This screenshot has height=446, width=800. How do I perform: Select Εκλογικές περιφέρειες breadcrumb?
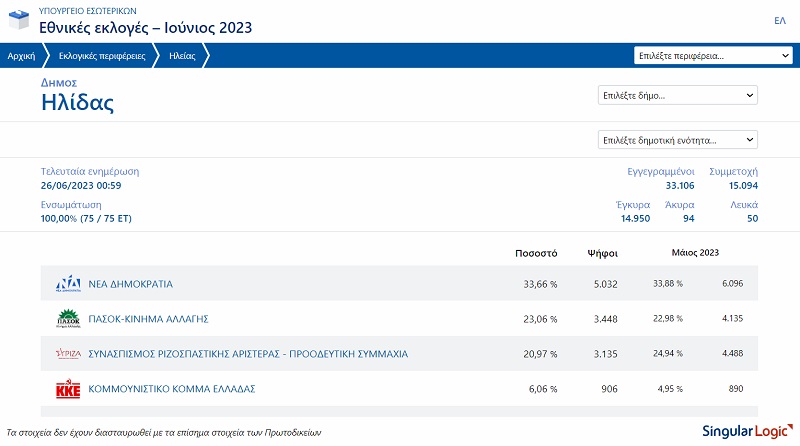coord(101,57)
